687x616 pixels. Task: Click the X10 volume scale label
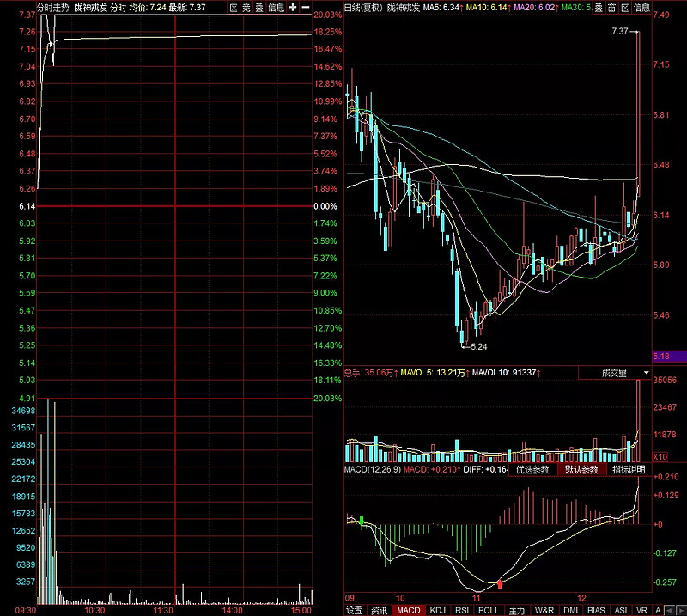pyautogui.click(x=660, y=457)
